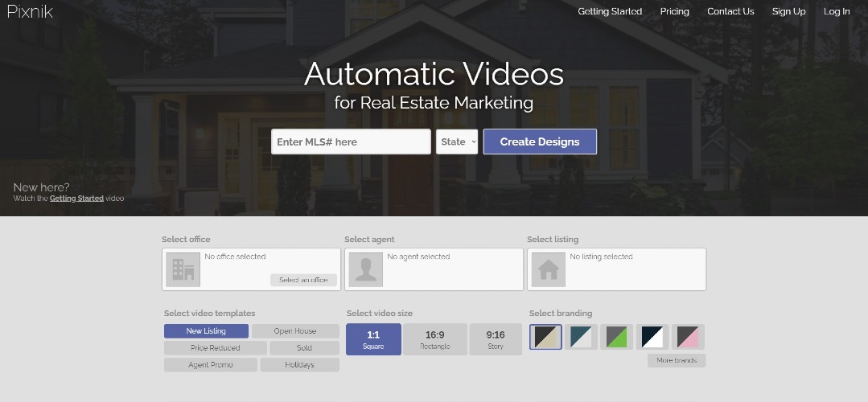
Task: Go to Contact Us in navigation
Action: coord(730,11)
